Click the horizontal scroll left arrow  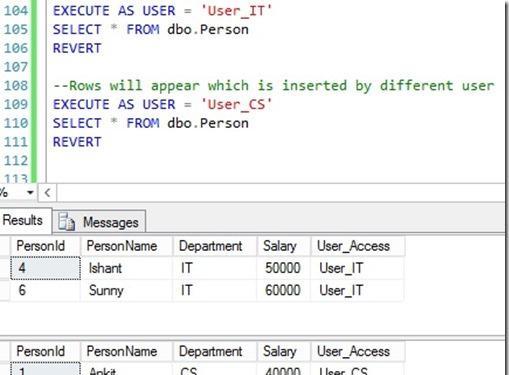click(47, 192)
